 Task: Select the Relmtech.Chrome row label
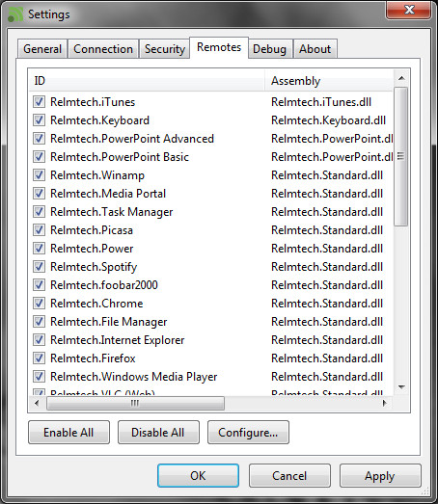pos(96,304)
